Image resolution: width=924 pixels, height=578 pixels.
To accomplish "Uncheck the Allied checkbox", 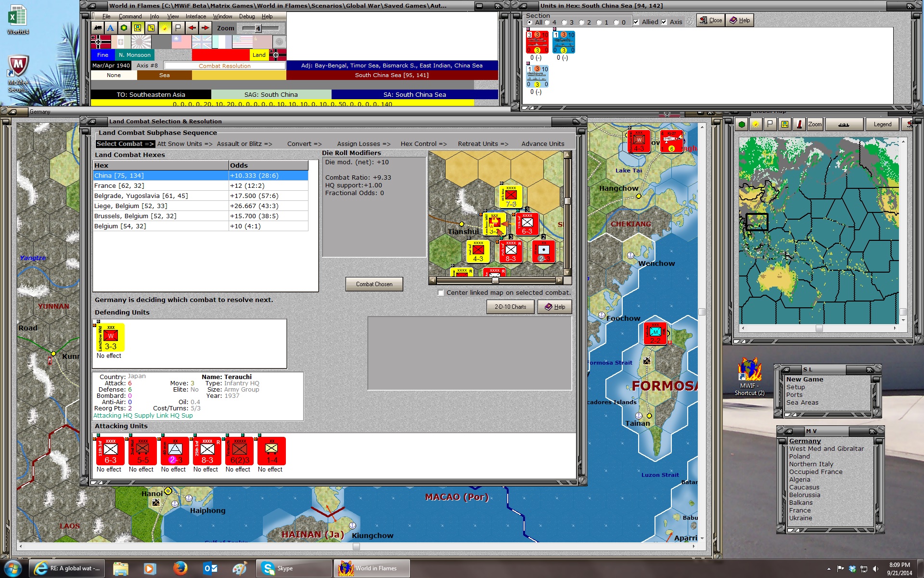I will tap(636, 22).
